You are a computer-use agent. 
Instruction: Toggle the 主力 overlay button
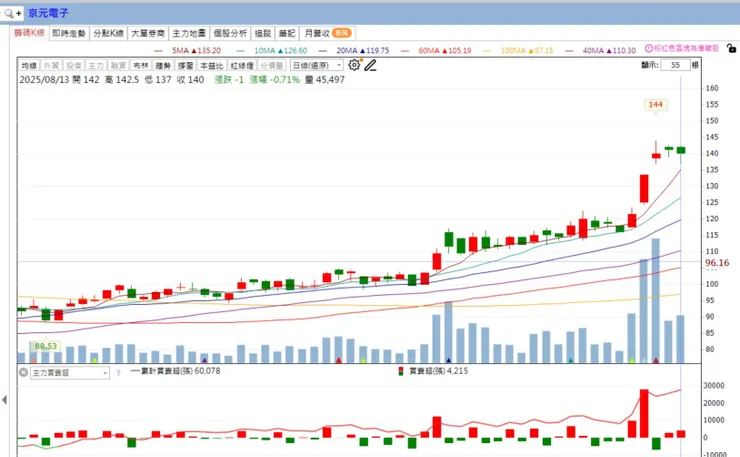(96, 65)
